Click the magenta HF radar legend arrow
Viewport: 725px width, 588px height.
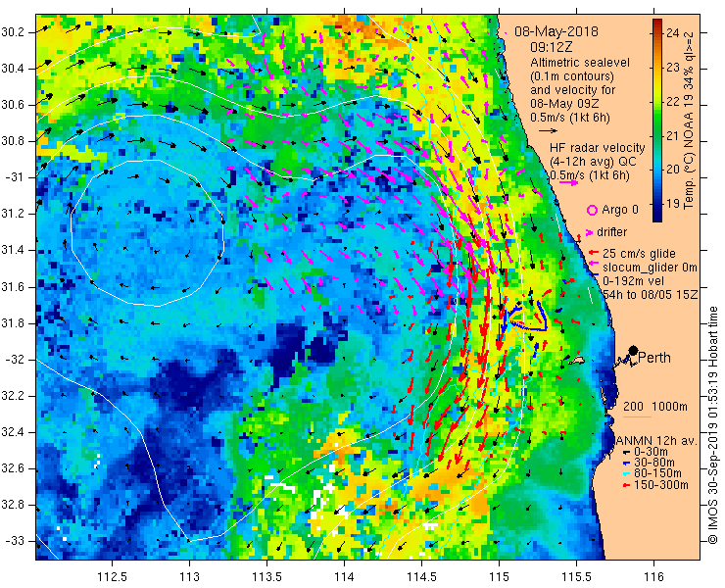568,182
